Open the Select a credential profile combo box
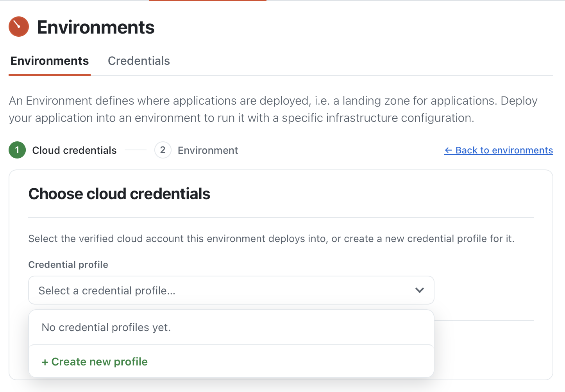This screenshot has width=565, height=392. tap(231, 290)
